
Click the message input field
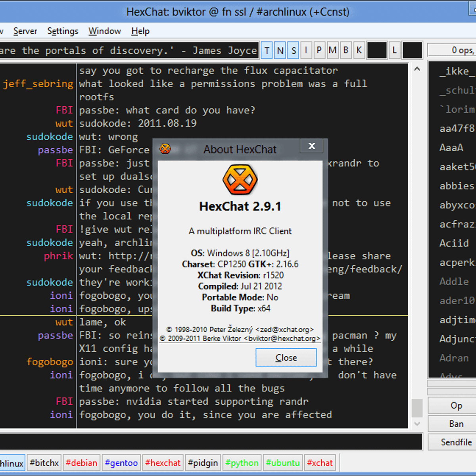point(211,441)
